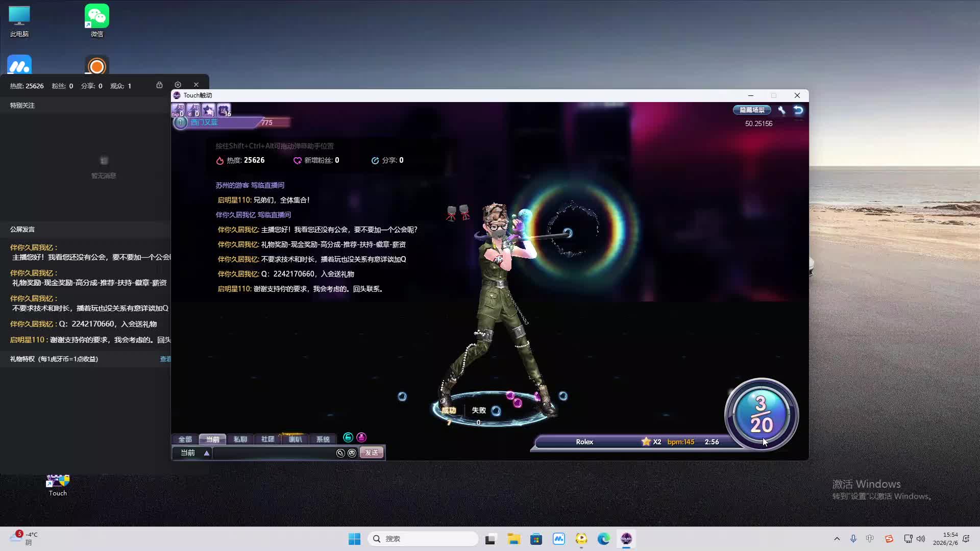Image resolution: width=980 pixels, height=551 pixels.
Task: Select the 全部 chat tab
Action: pos(185,439)
